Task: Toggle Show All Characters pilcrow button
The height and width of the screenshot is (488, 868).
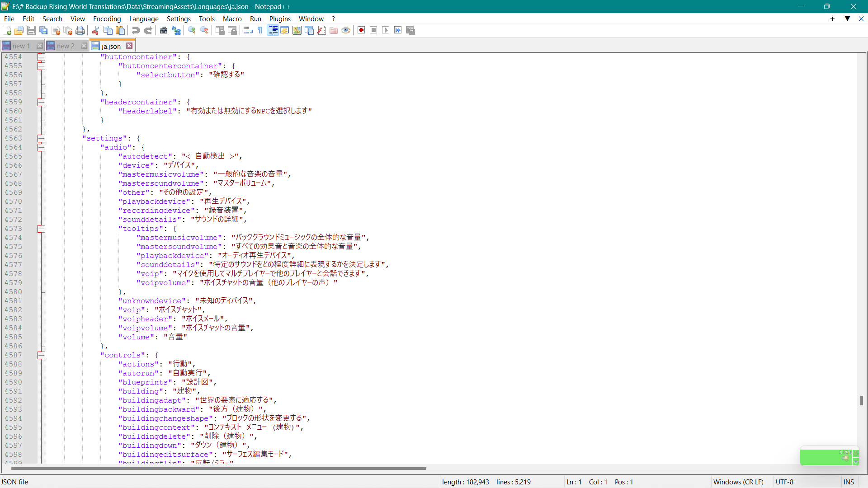Action: click(x=260, y=30)
